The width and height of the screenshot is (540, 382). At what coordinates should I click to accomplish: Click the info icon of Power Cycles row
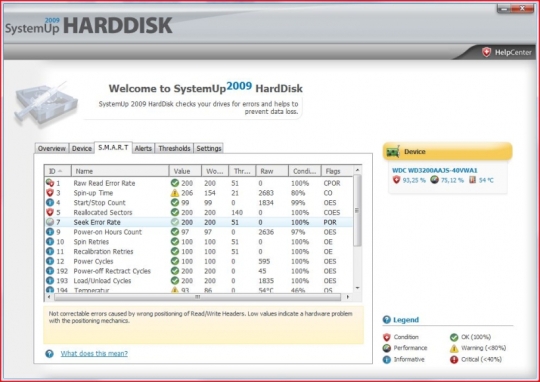50,261
